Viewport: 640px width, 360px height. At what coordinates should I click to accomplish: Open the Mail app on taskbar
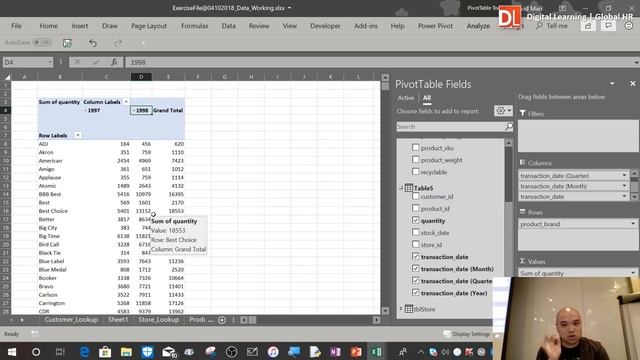[169, 351]
